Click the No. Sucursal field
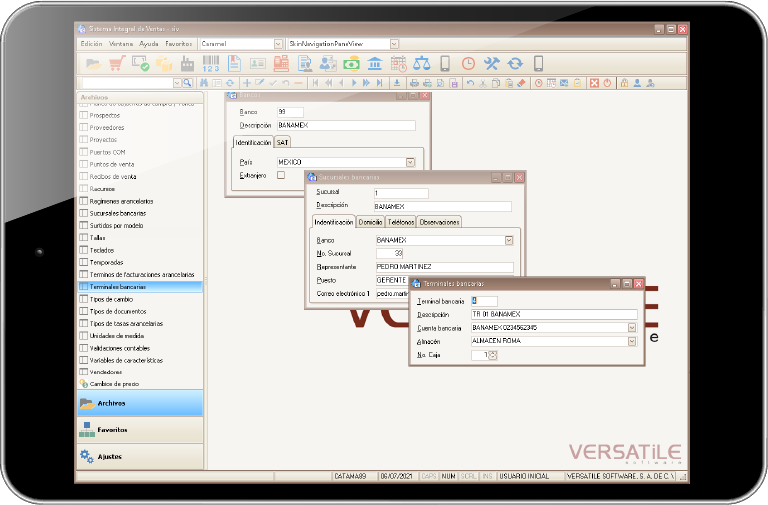Viewport: 768px width, 505px height. (x=389, y=253)
